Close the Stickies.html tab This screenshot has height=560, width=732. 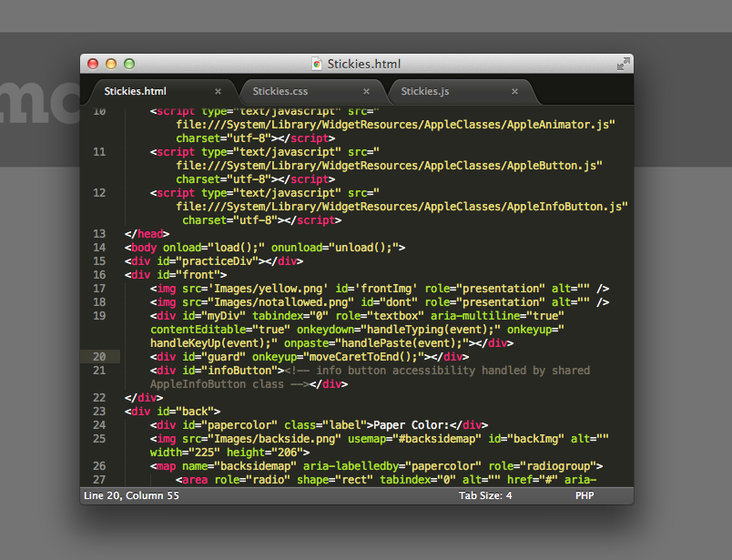point(218,92)
